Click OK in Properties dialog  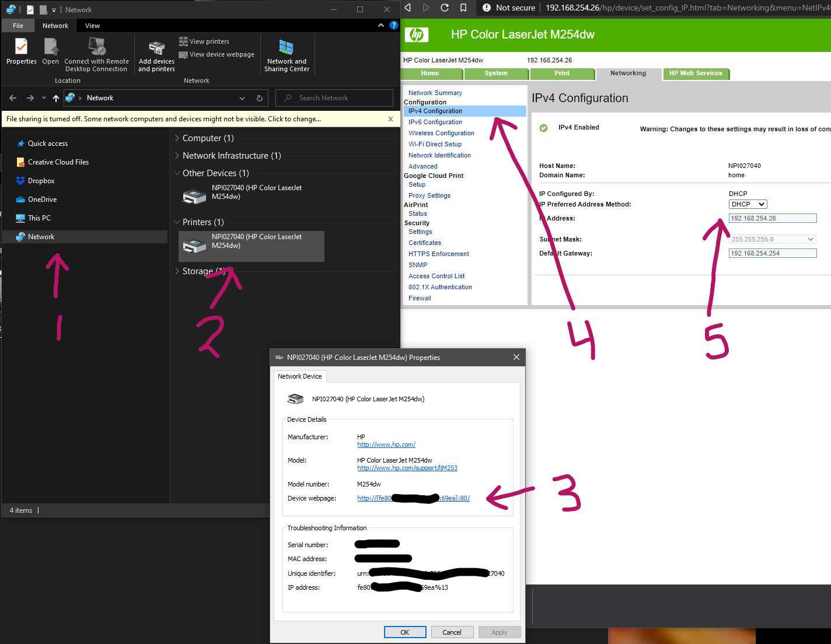405,632
